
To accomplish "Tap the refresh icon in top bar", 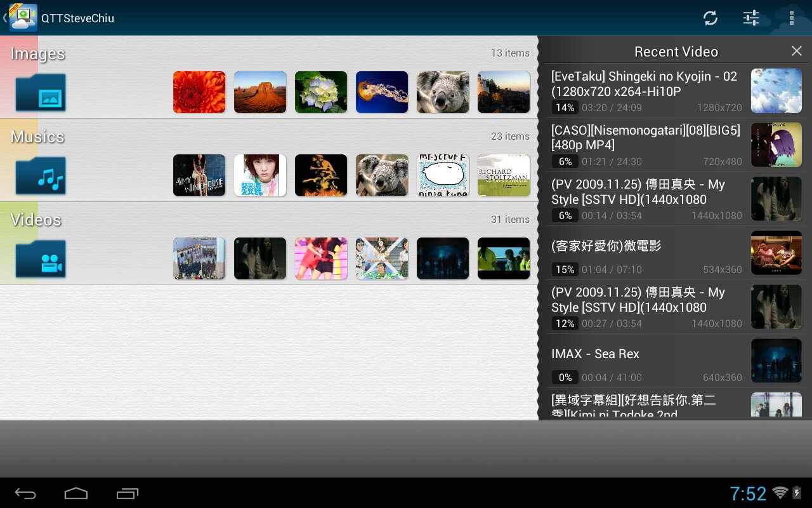I will pyautogui.click(x=710, y=18).
